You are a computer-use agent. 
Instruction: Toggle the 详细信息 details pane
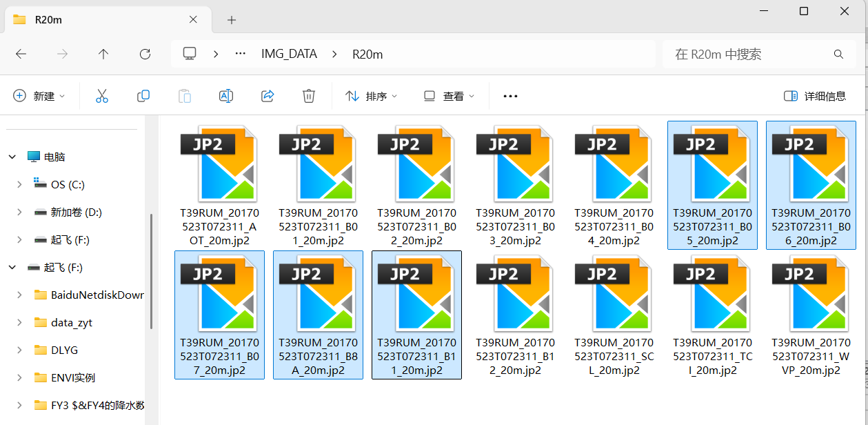coord(815,97)
